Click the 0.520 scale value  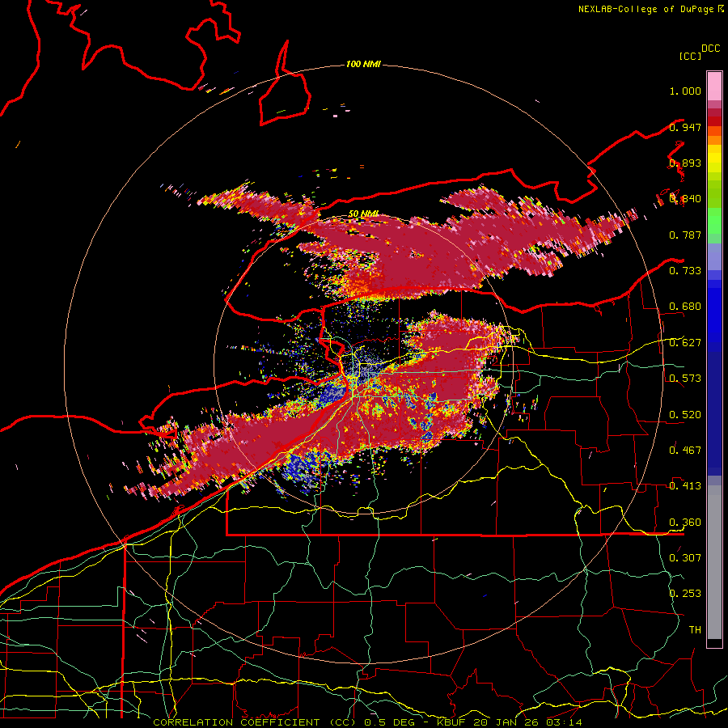click(x=685, y=414)
